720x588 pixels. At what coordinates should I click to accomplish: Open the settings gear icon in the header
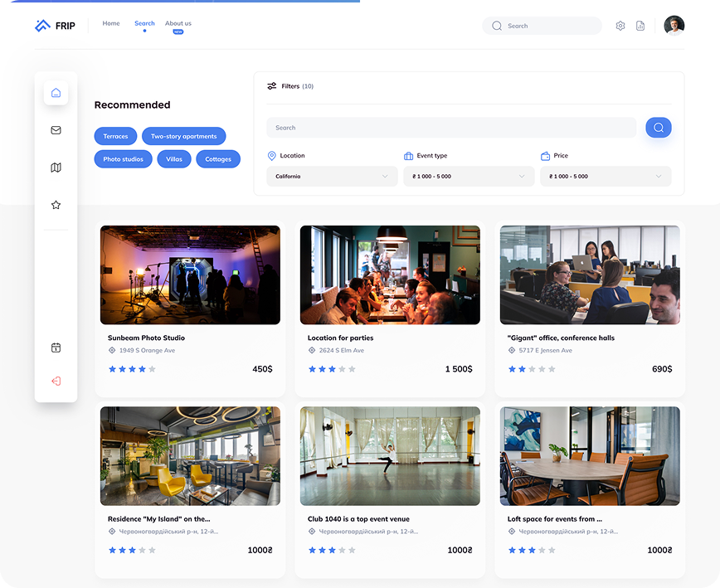click(620, 26)
